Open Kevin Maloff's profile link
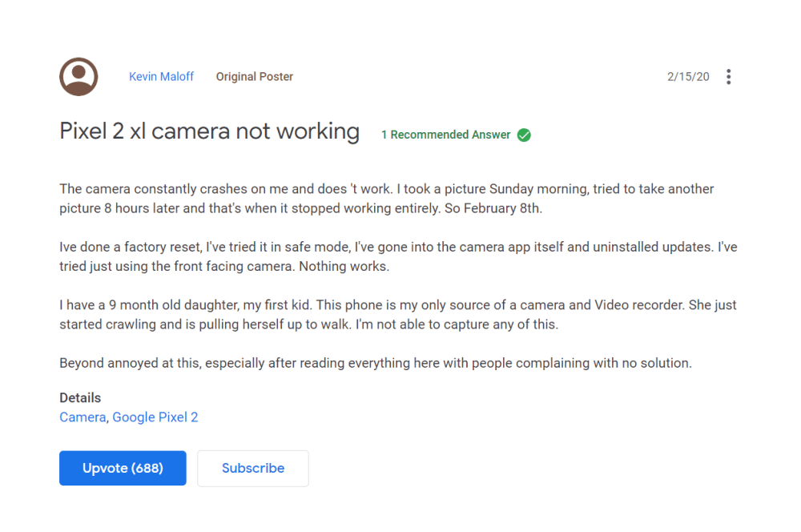This screenshot has width=801, height=532. tap(161, 77)
